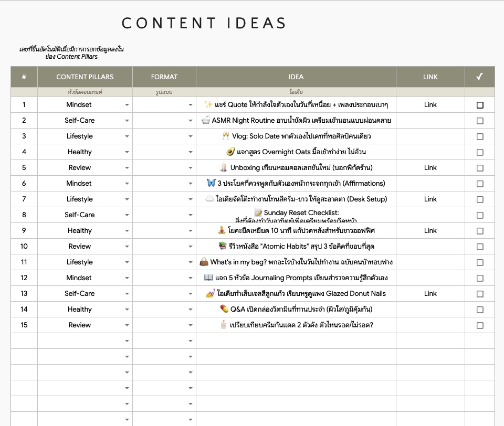Tick the checkbox for idea row 1
Screen dimensions: 504x426
click(x=480, y=105)
